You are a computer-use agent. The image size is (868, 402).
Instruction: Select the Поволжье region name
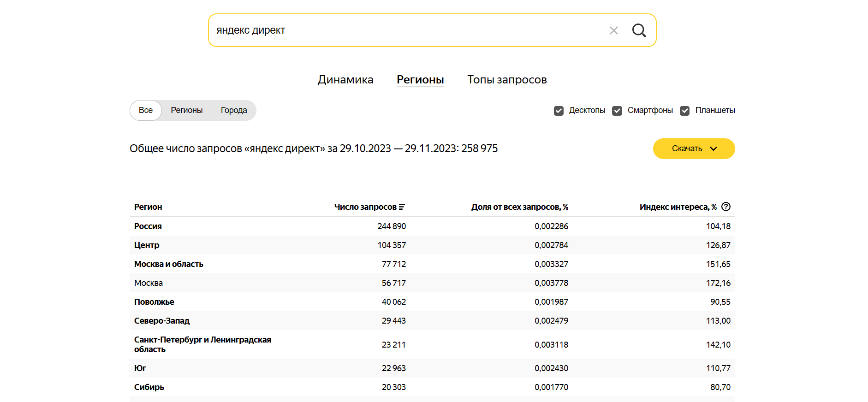pos(154,302)
